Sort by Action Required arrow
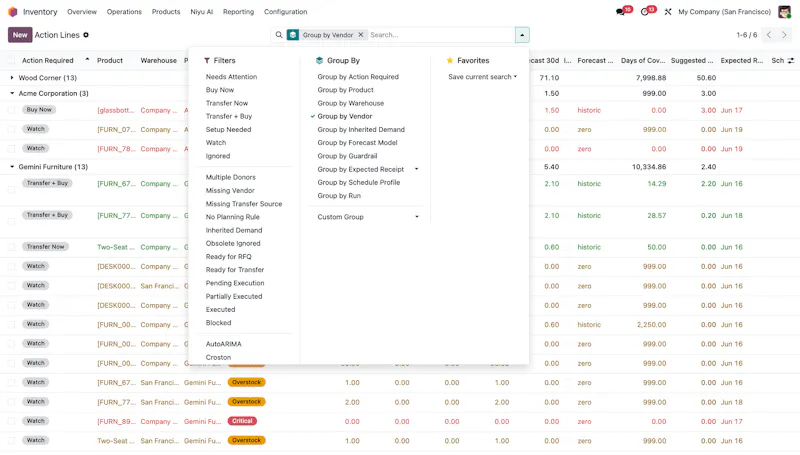This screenshot has height=455, width=800. click(87, 60)
